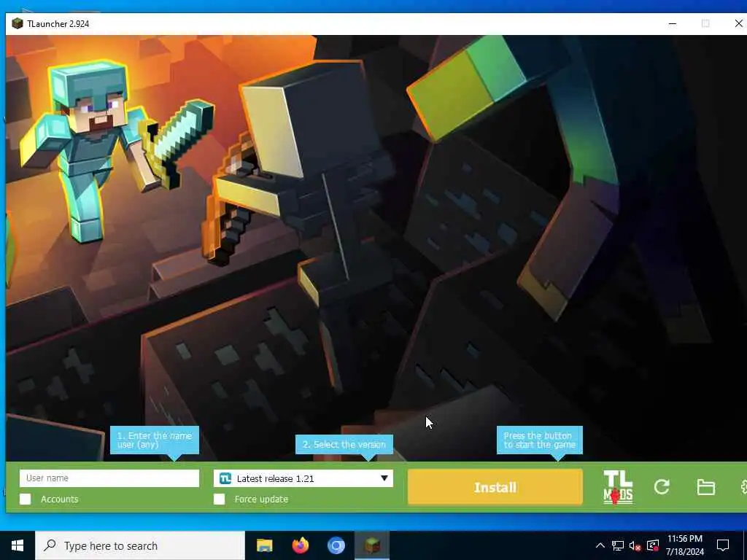
Task: Click the search magnifier icon
Action: (x=50, y=545)
